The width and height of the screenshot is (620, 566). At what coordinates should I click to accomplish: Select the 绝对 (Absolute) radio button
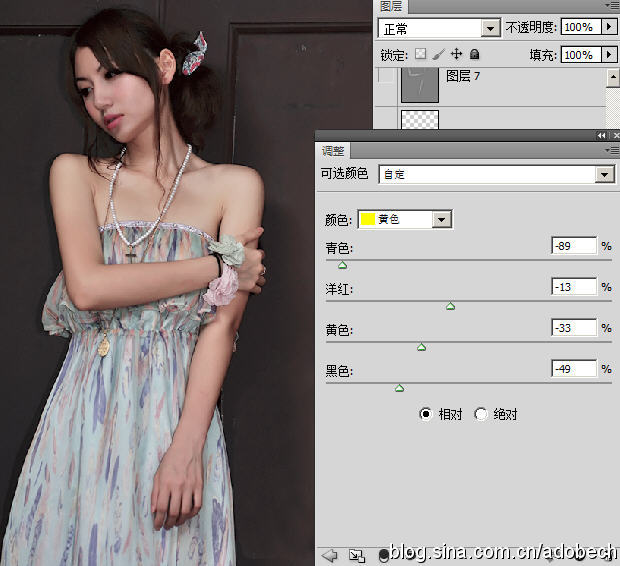point(481,414)
